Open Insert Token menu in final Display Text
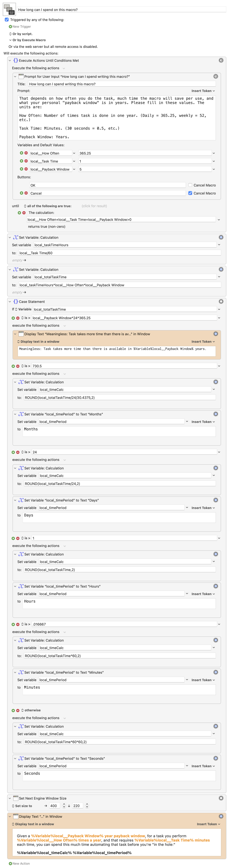 coord(208,824)
